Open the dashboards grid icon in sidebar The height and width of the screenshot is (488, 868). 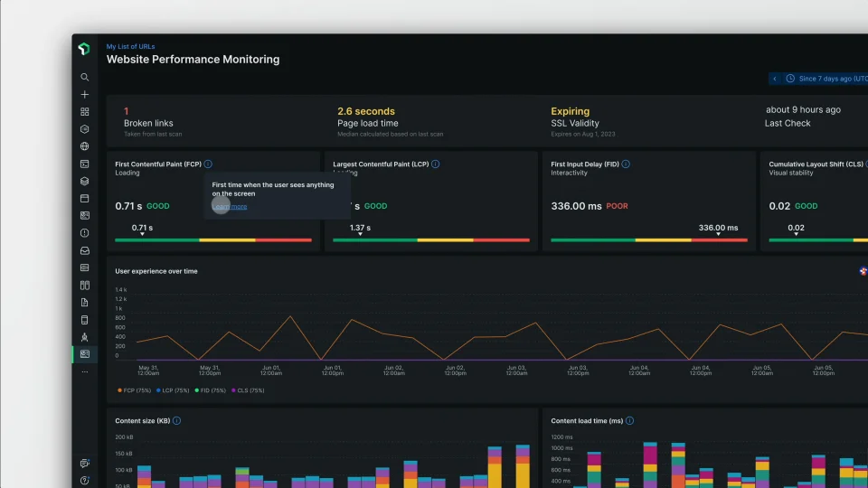pyautogui.click(x=85, y=112)
